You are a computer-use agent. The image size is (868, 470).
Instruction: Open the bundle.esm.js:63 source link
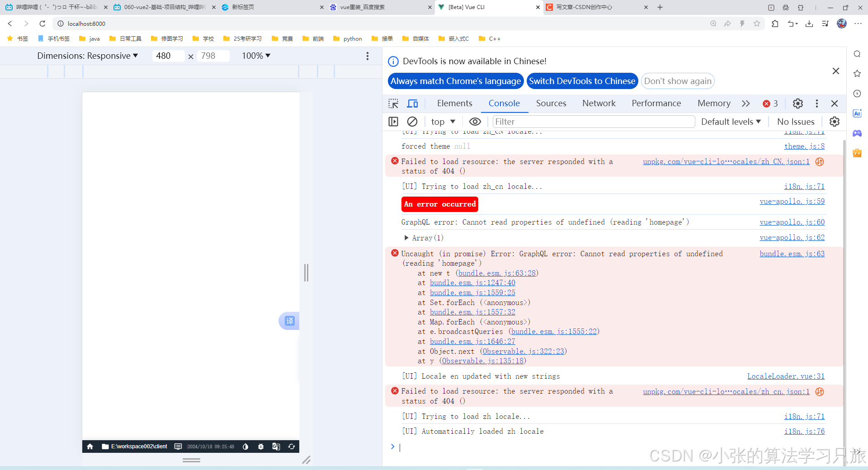click(x=792, y=254)
